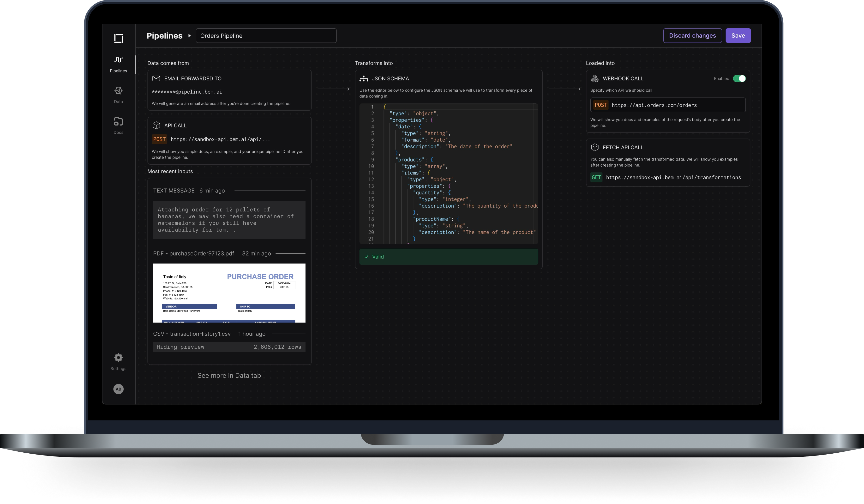Disable the Webhook Call enabled toggle
The height and width of the screenshot is (504, 864).
pos(739,78)
